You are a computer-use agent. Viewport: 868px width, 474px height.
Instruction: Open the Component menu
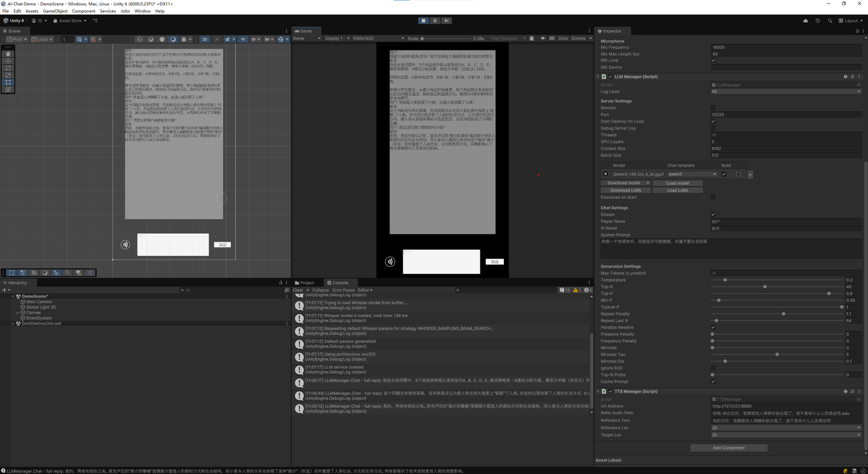[x=84, y=11]
